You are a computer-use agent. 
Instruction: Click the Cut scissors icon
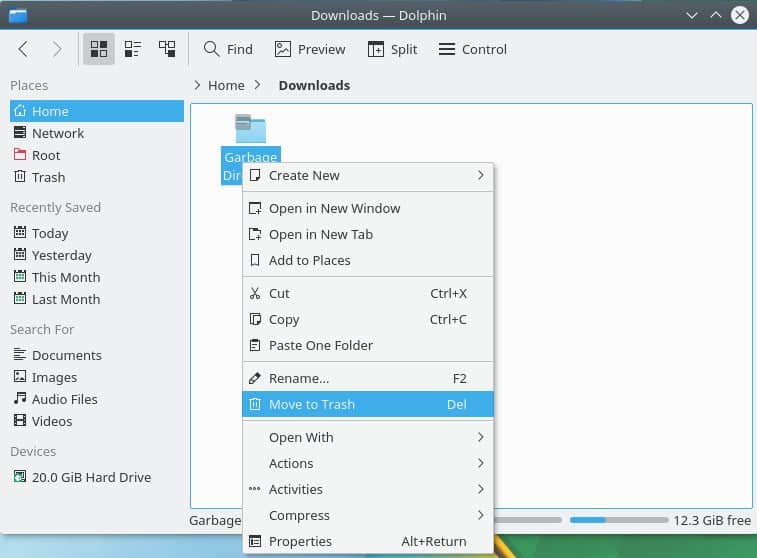point(255,293)
